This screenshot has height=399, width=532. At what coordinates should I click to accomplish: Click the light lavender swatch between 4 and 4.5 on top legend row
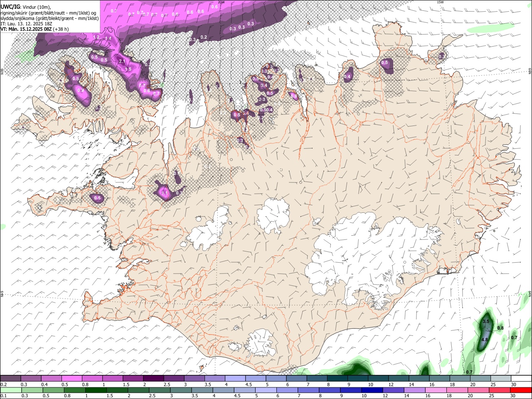(x=235, y=378)
